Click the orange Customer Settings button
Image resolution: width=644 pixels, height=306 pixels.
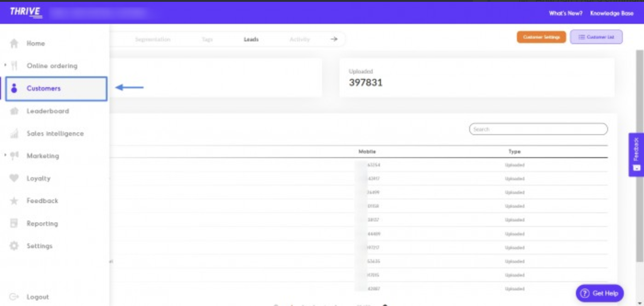coord(541,37)
